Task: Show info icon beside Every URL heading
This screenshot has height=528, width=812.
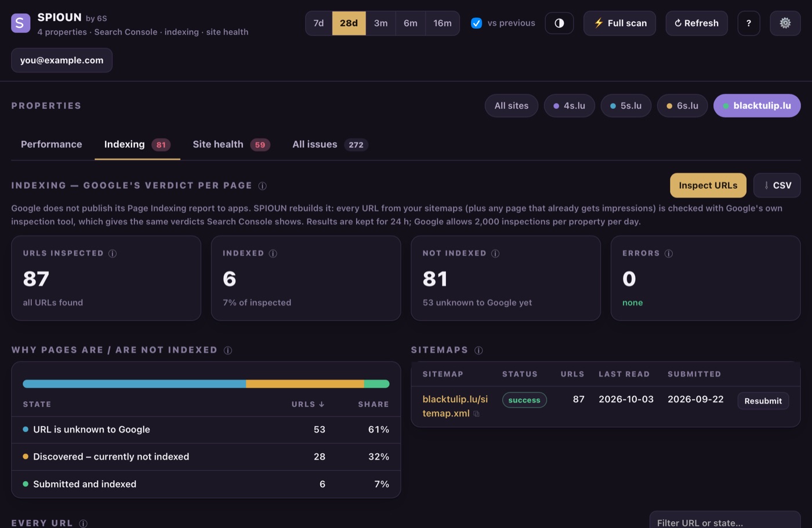Action: pyautogui.click(x=84, y=523)
